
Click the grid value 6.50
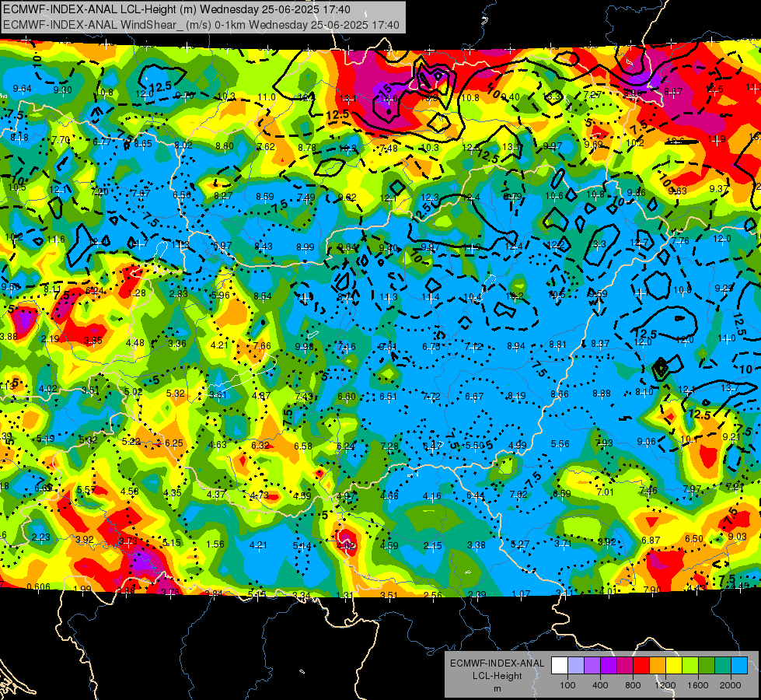[x=694, y=538]
